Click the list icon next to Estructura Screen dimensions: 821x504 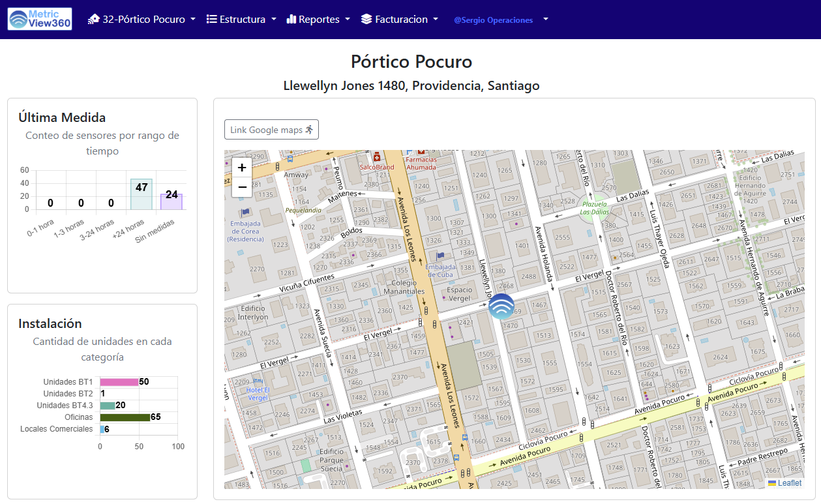tap(212, 20)
